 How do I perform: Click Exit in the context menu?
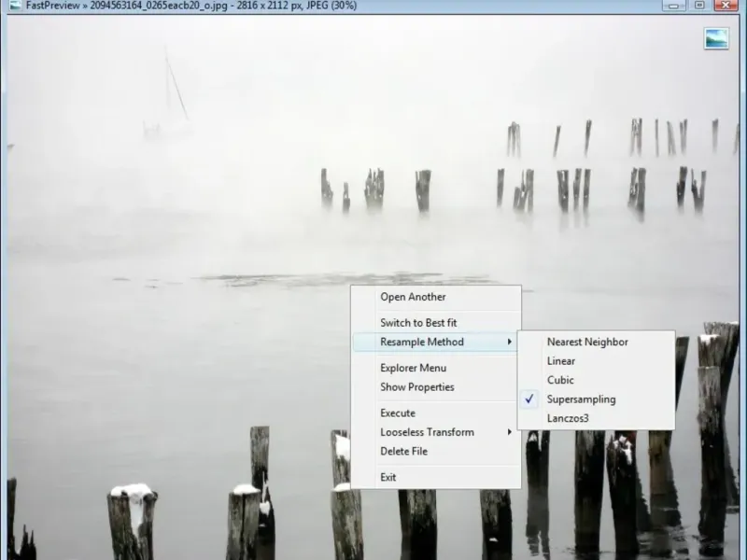pyautogui.click(x=436, y=477)
